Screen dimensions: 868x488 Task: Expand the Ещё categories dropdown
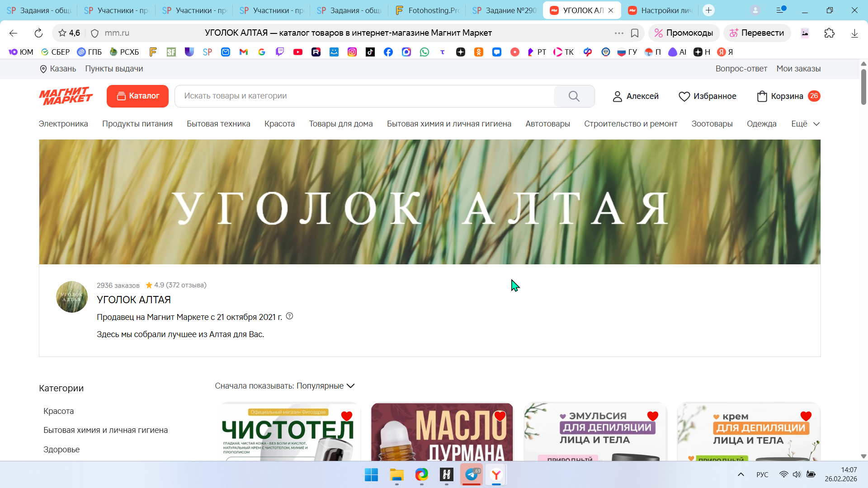point(805,124)
